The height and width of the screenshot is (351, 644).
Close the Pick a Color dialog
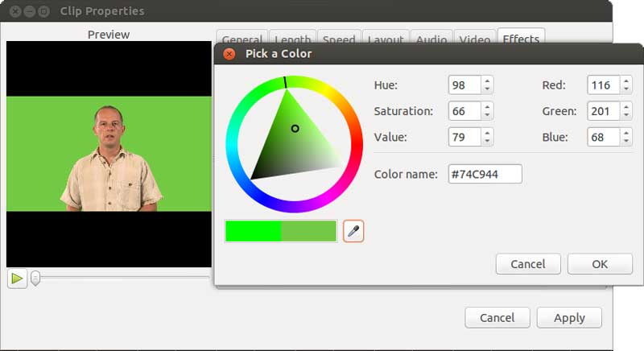coord(229,54)
